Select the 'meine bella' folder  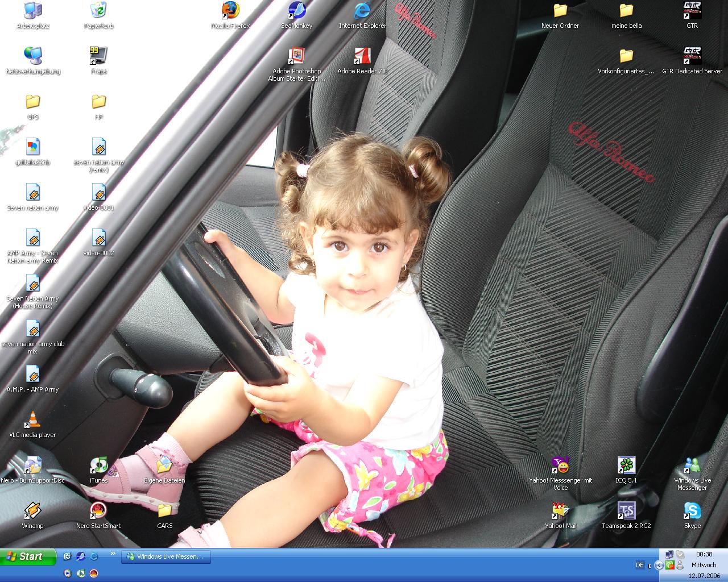pyautogui.click(x=626, y=11)
